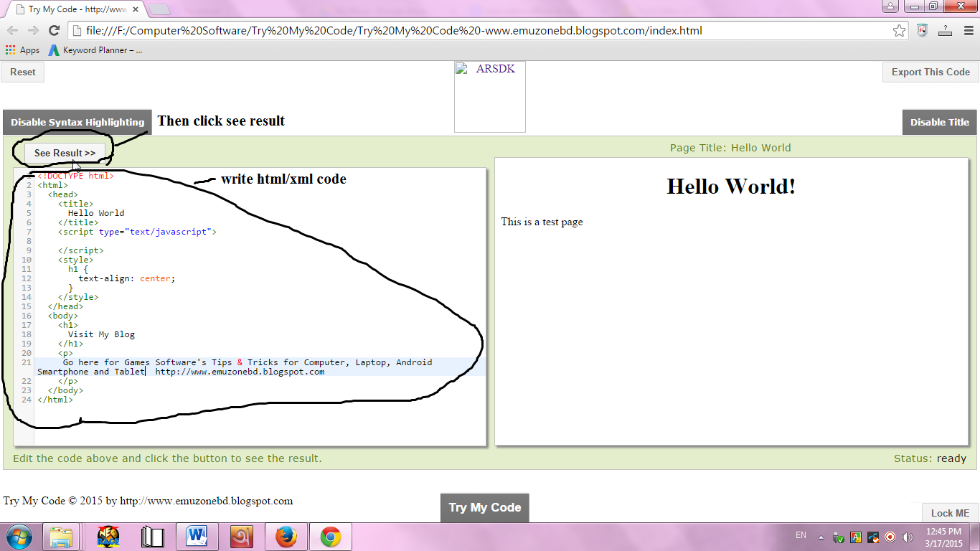Click the 'Page Title: Hello World' text

point(730,148)
